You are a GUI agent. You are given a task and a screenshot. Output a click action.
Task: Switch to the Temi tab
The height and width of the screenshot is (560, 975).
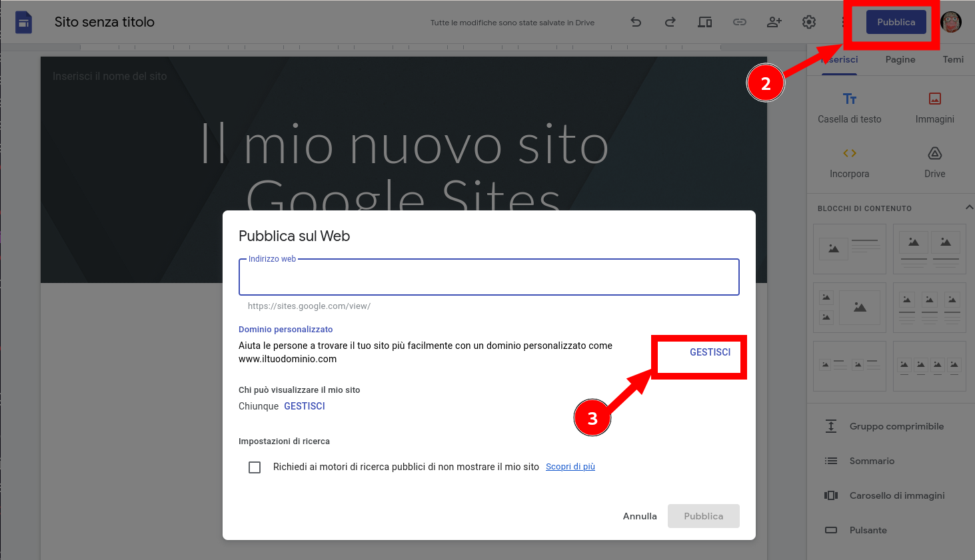click(953, 59)
